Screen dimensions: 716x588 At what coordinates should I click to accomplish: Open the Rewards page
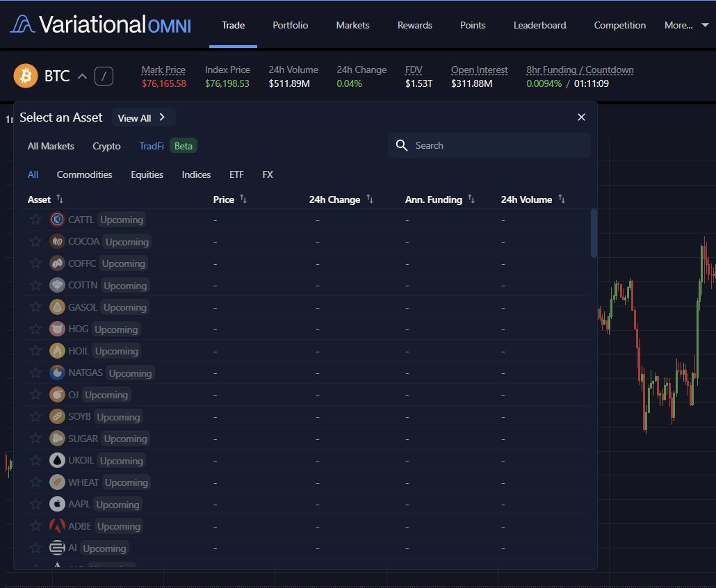click(x=414, y=25)
